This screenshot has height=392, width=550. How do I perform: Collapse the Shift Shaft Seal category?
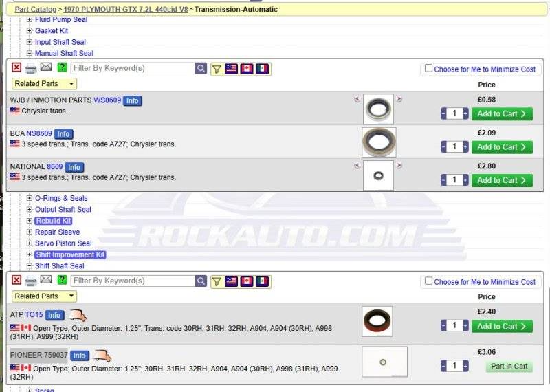click(x=30, y=266)
